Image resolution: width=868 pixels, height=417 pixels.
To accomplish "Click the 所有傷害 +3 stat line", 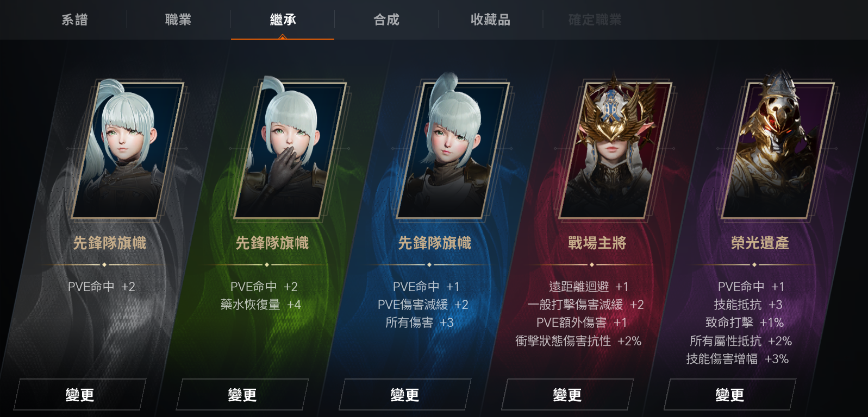I will 419,323.
